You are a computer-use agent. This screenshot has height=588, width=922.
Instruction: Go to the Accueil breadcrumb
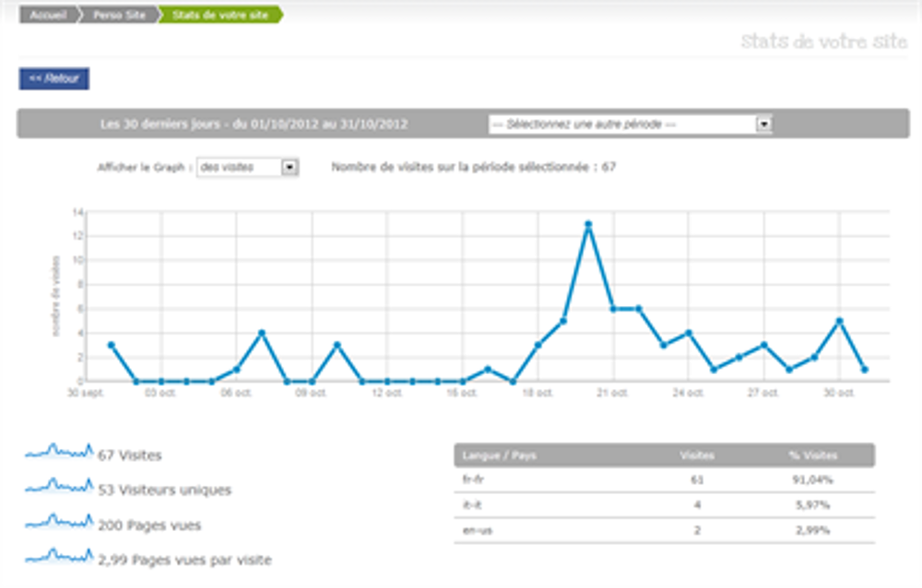(x=46, y=16)
